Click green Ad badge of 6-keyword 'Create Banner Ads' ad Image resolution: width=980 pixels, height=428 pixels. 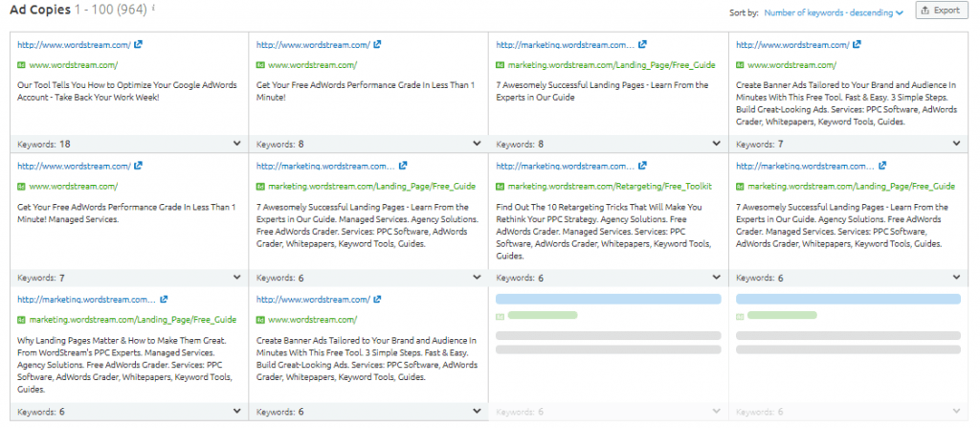coord(260,320)
